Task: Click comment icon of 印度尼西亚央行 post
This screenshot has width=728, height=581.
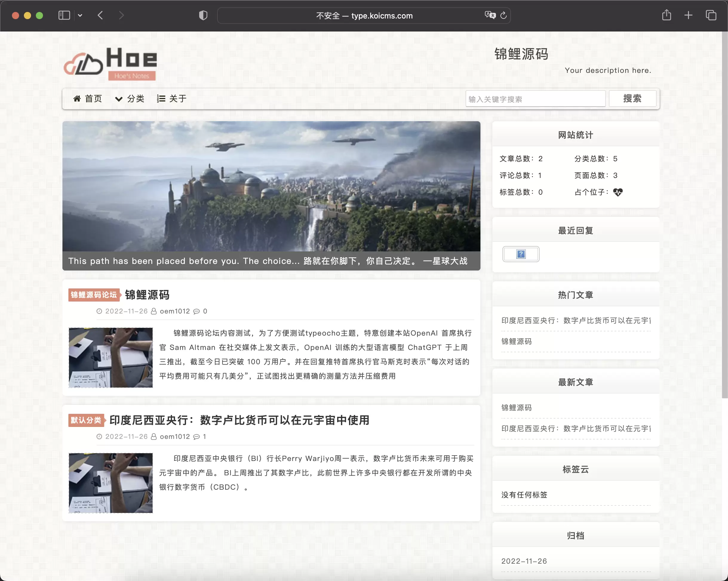Action: pos(196,437)
